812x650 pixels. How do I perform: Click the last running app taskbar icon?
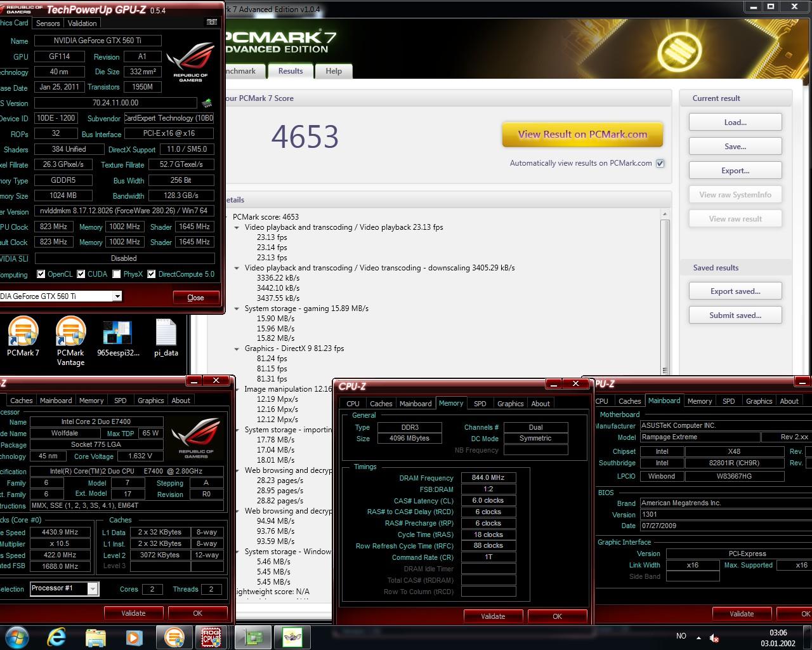coord(292,637)
